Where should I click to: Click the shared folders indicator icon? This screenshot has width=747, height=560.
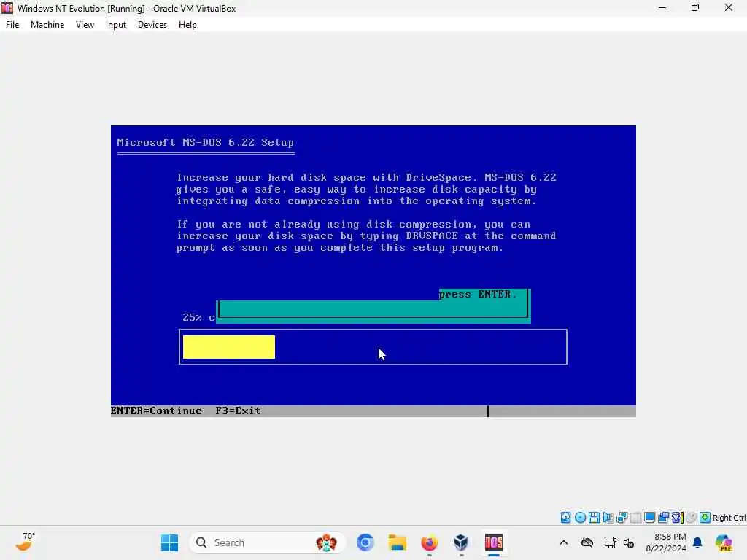pos(663,517)
